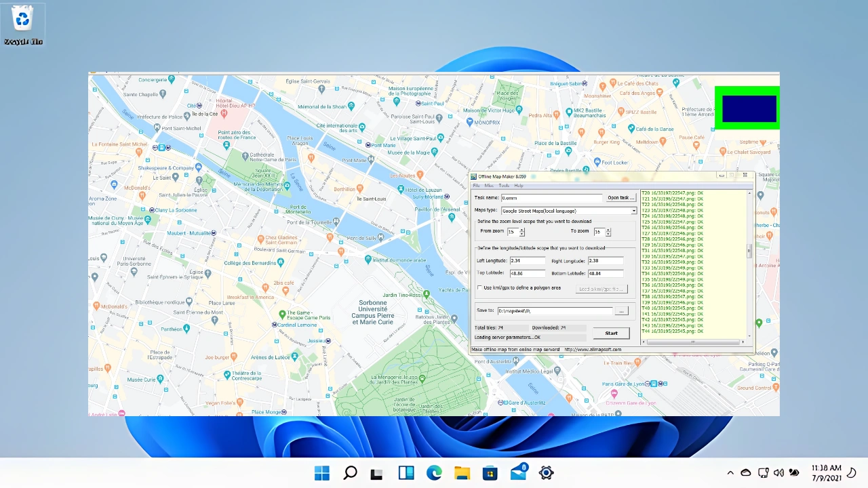The image size is (868, 488).
Task: Open taskbar Search magnifier
Action: tap(350, 473)
